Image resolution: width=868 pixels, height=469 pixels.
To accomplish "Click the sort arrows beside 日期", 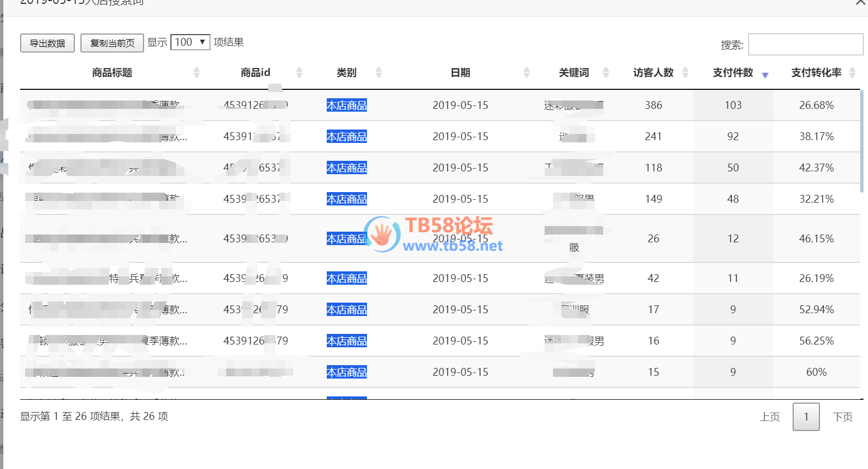I will (x=526, y=73).
